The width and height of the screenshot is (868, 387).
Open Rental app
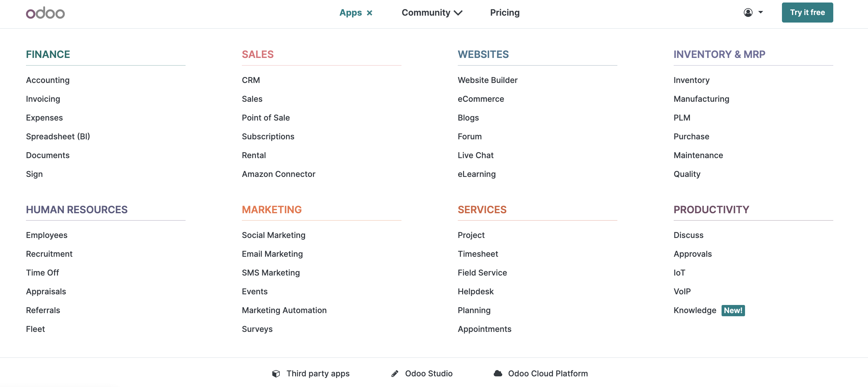[254, 155]
